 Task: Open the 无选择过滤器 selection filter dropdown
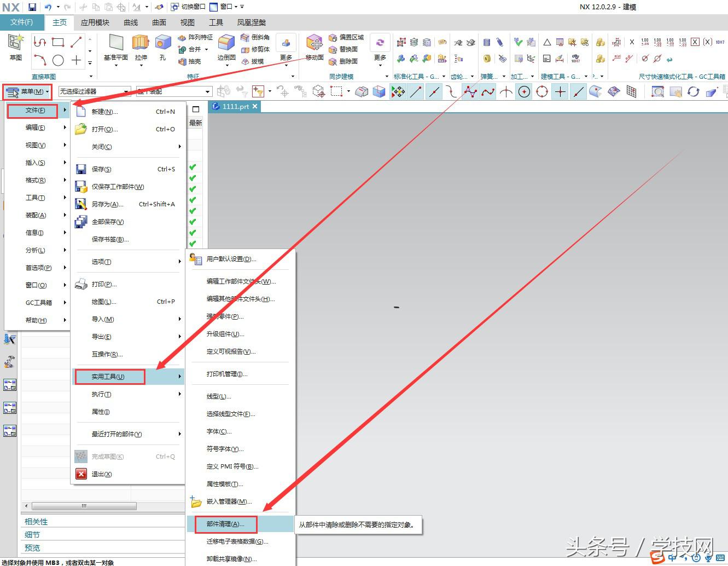[x=95, y=91]
